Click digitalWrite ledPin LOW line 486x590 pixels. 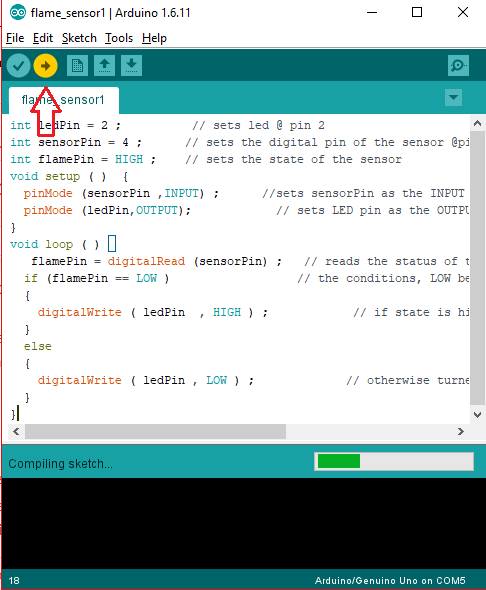pos(146,380)
